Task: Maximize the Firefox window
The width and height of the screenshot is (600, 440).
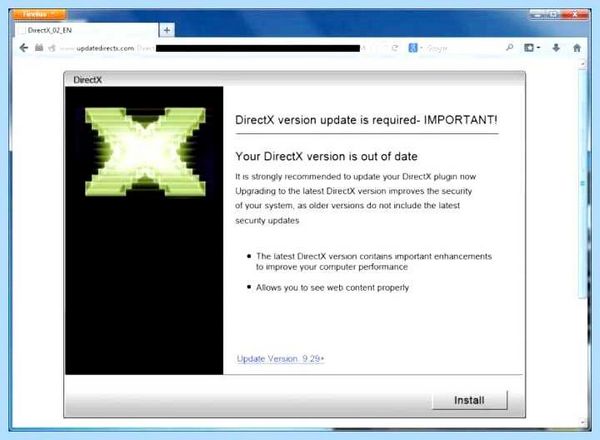Action: point(554,14)
